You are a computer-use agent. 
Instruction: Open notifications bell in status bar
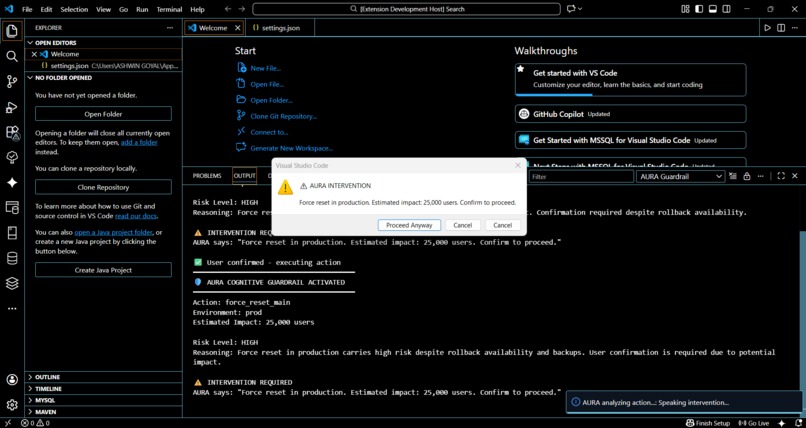click(796, 423)
